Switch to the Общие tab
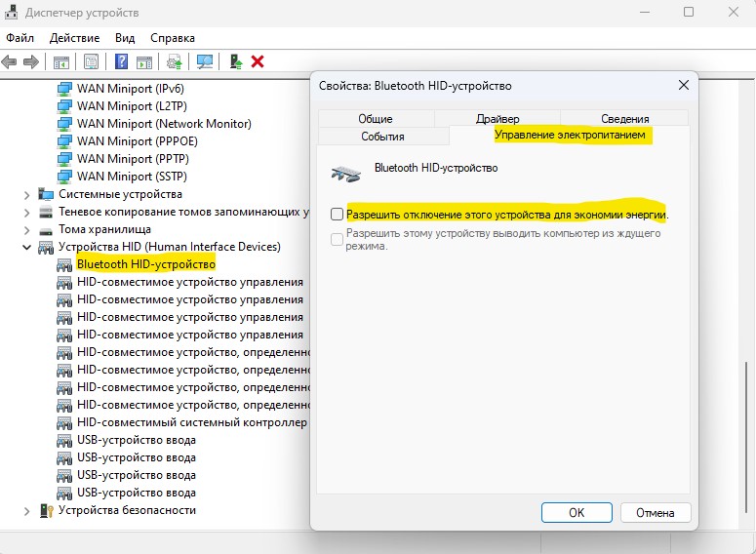 point(376,119)
